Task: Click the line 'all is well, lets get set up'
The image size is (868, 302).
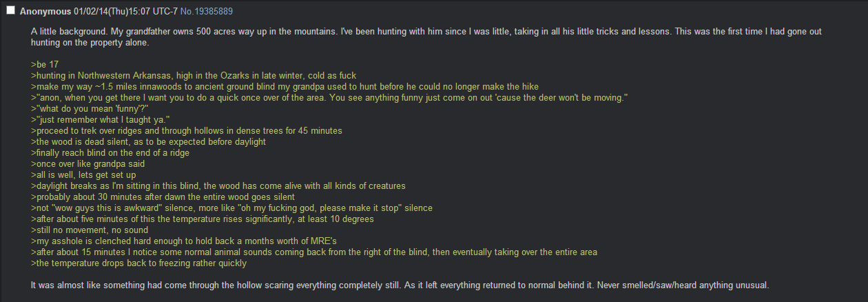Action: pos(83,174)
